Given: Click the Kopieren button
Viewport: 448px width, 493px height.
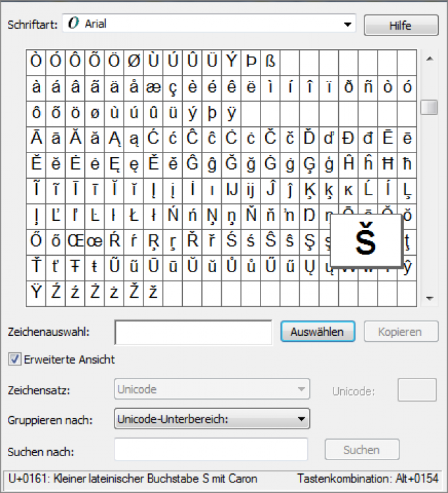Looking at the screenshot, I should coord(399,332).
